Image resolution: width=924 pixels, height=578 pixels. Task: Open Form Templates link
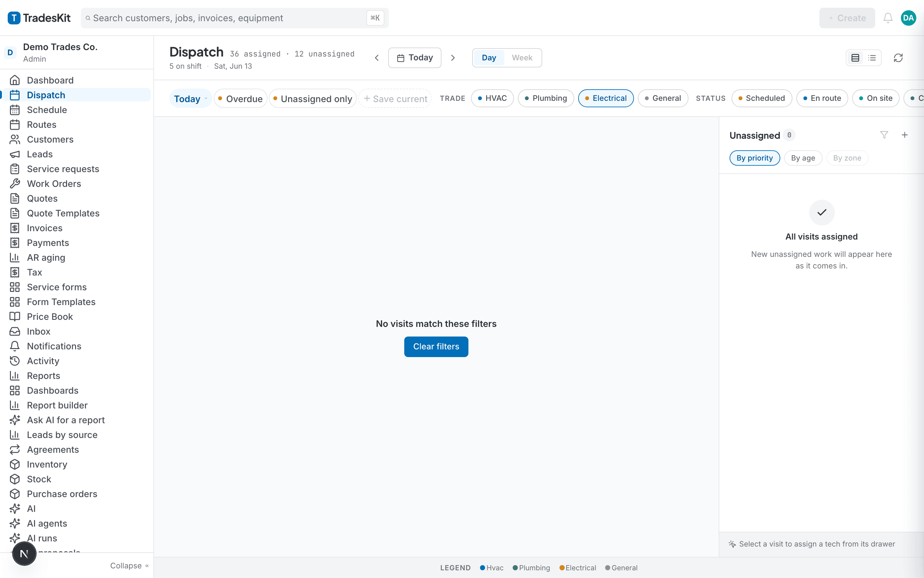(x=76, y=302)
